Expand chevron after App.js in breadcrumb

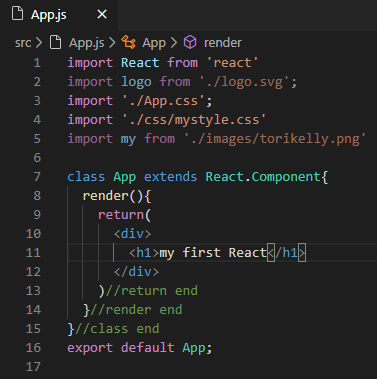pyautogui.click(x=112, y=43)
